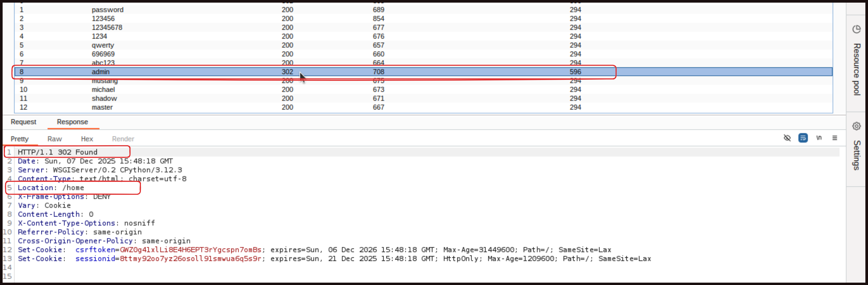
Task: Click the Resource pool vertical label
Action: [856, 69]
